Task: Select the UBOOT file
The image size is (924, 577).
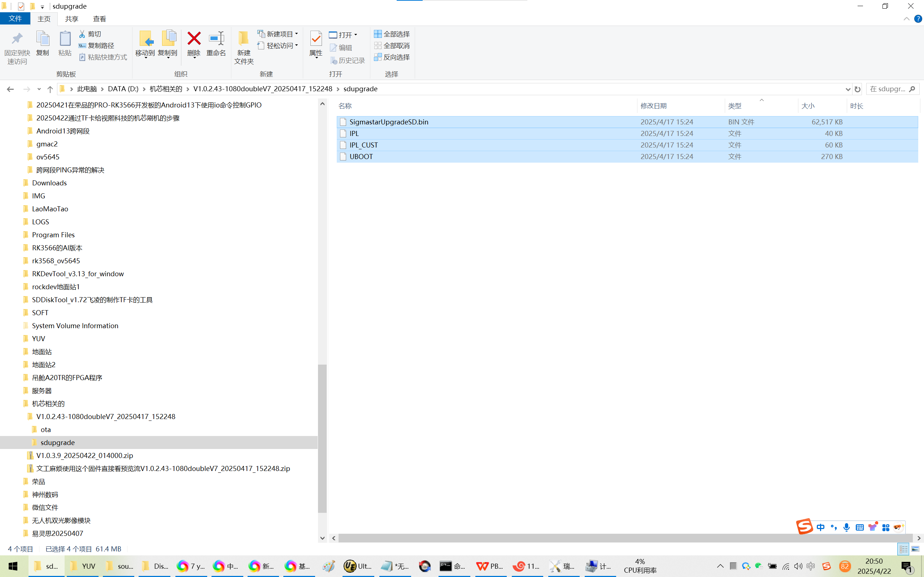Action: click(x=361, y=157)
